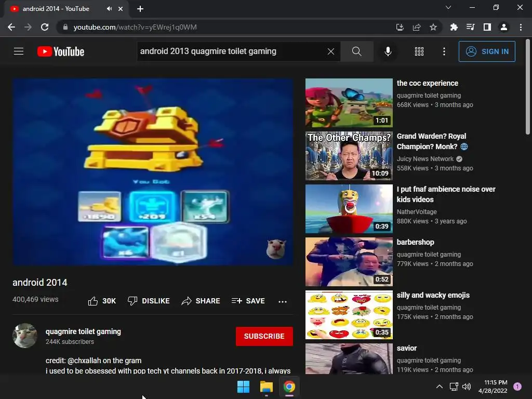Start voice search with the microphone
This screenshot has height=399, width=532.
pos(388,51)
